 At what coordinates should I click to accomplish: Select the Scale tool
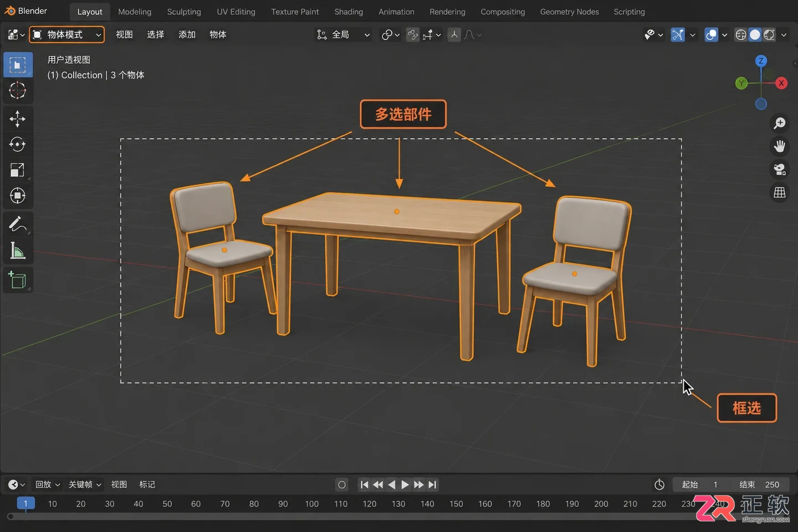[x=18, y=170]
